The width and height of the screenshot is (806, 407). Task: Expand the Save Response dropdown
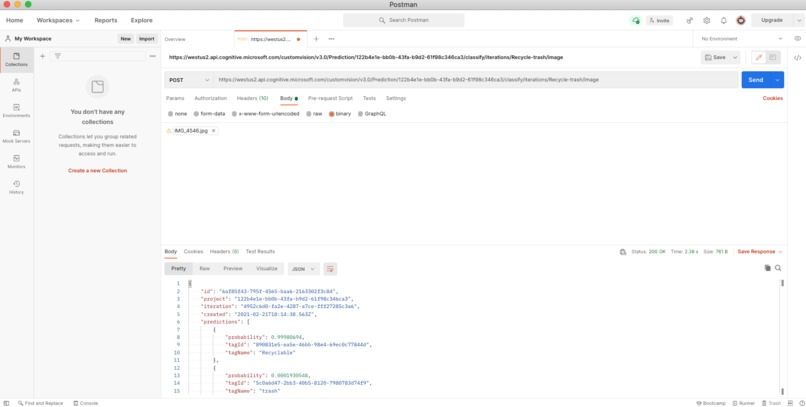pos(780,252)
